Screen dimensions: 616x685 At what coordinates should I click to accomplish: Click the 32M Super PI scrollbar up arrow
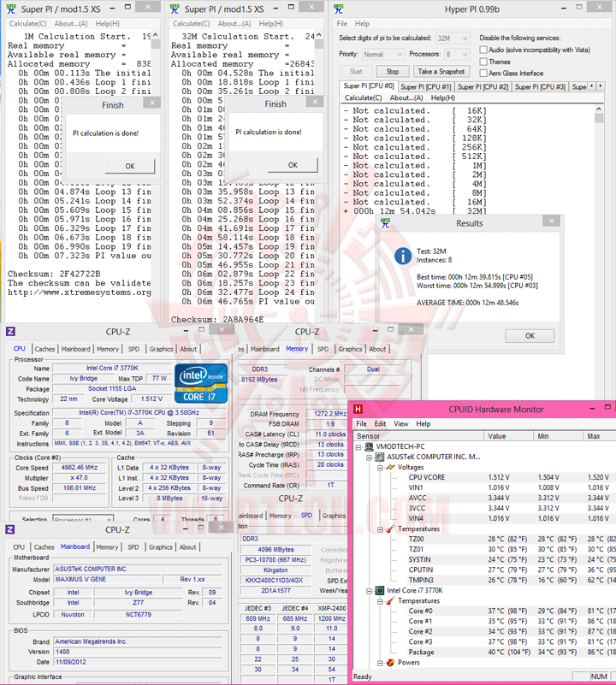pos(319,35)
